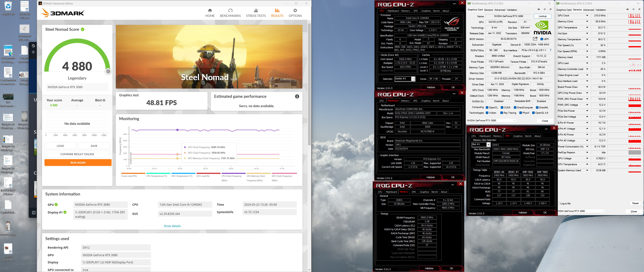The width and height of the screenshot is (644, 272).
Task: Click the score gauge slider knob
Action: point(108,71)
